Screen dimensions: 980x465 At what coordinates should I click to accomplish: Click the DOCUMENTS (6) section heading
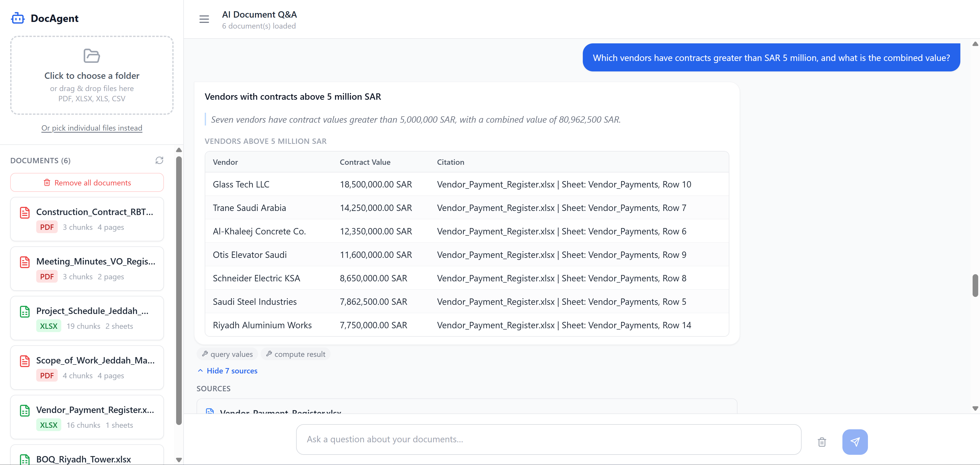click(40, 160)
